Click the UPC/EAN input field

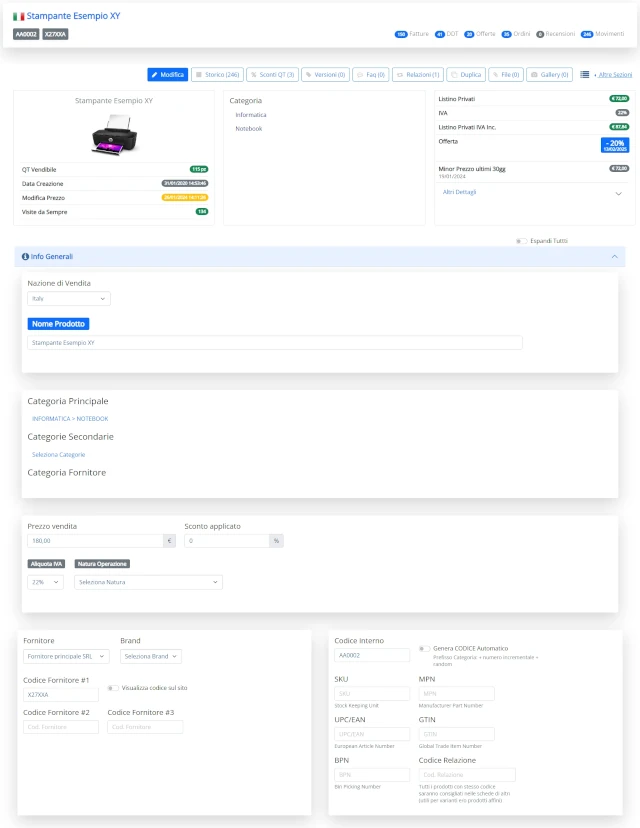pos(372,734)
